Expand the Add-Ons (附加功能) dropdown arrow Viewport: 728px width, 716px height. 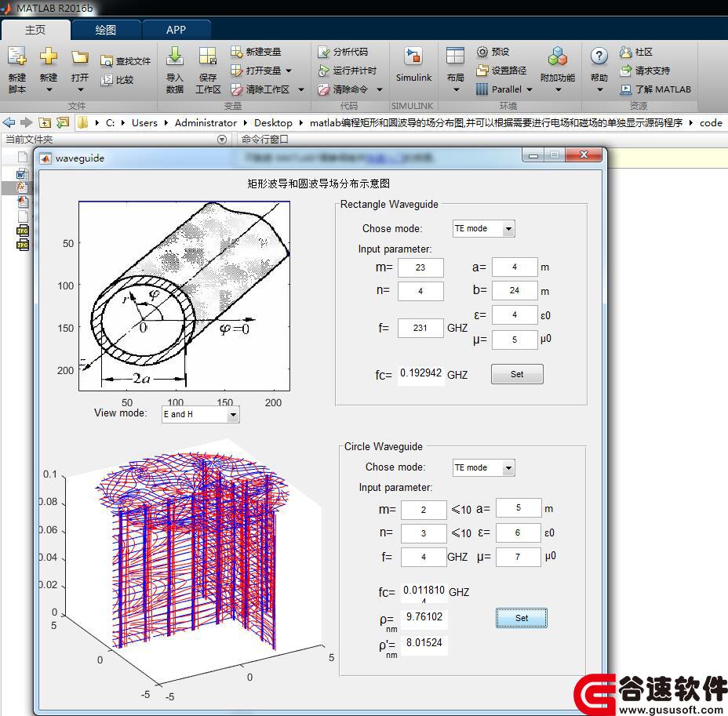pos(558,89)
